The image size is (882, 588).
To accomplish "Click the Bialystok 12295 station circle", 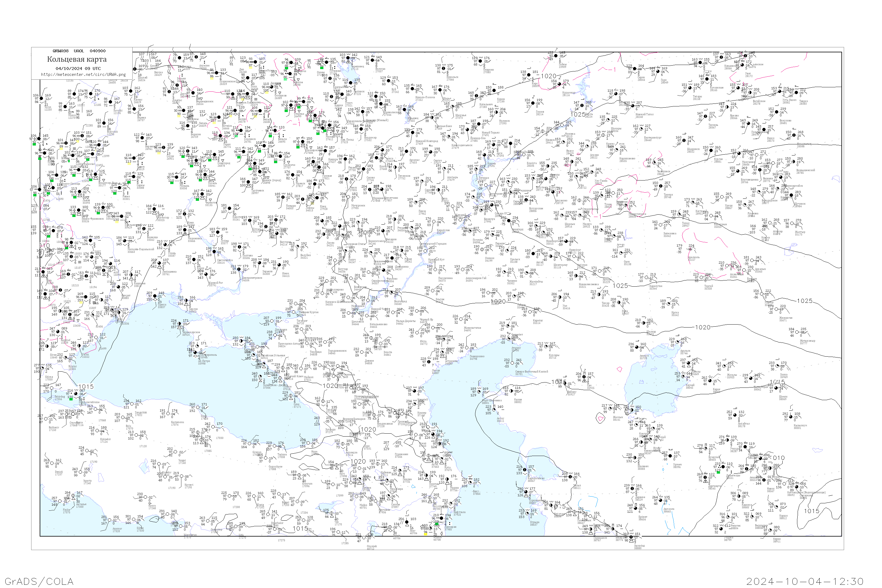I will click(104, 123).
